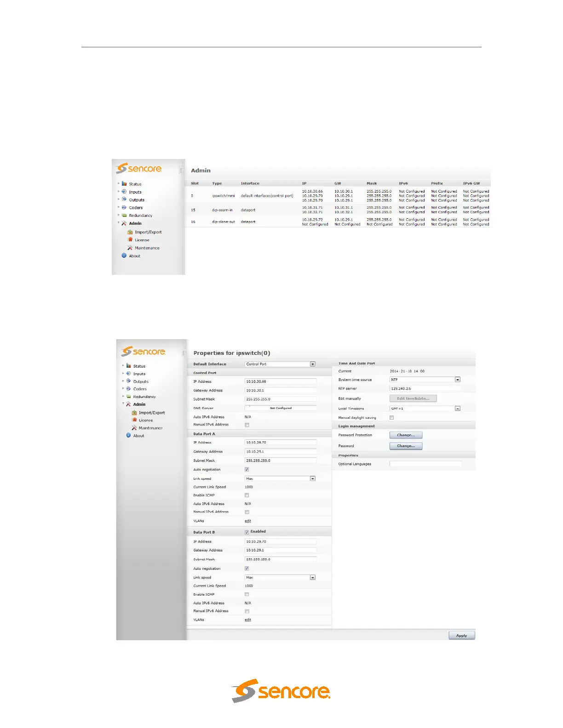Toggle Manual IPv6 Address checkbox under Data Port B
Image resolution: width=563 pixels, height=728 pixels.
point(247,611)
